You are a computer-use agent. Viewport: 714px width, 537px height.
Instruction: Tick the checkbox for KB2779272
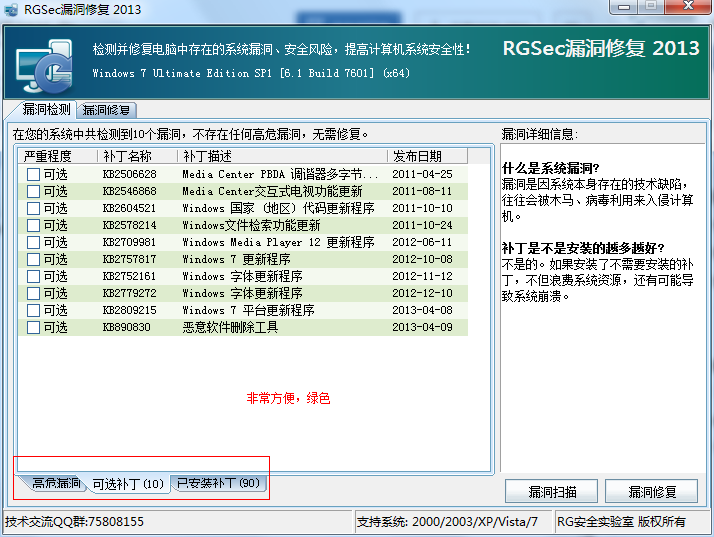(33, 293)
